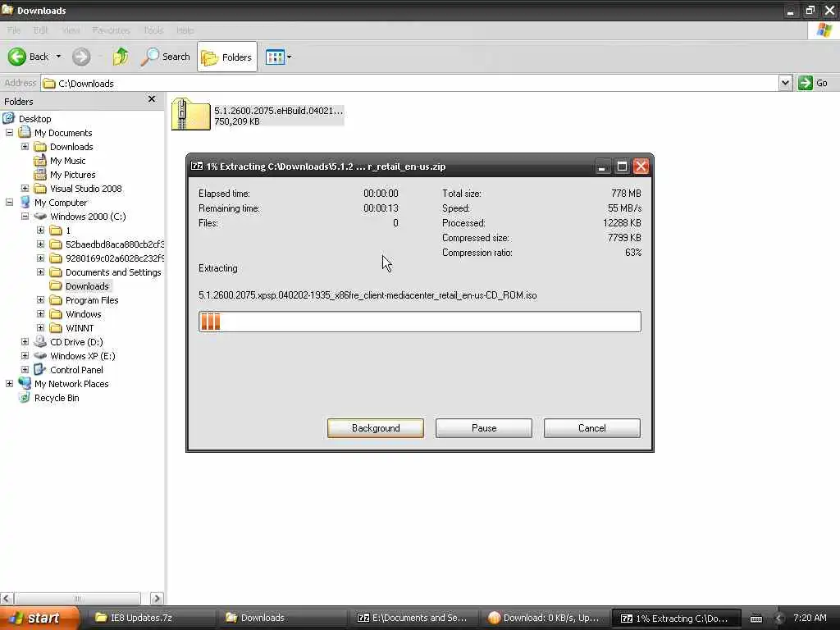Collapse the My Computer tree node
This screenshot has height=630, width=840.
click(x=10, y=202)
